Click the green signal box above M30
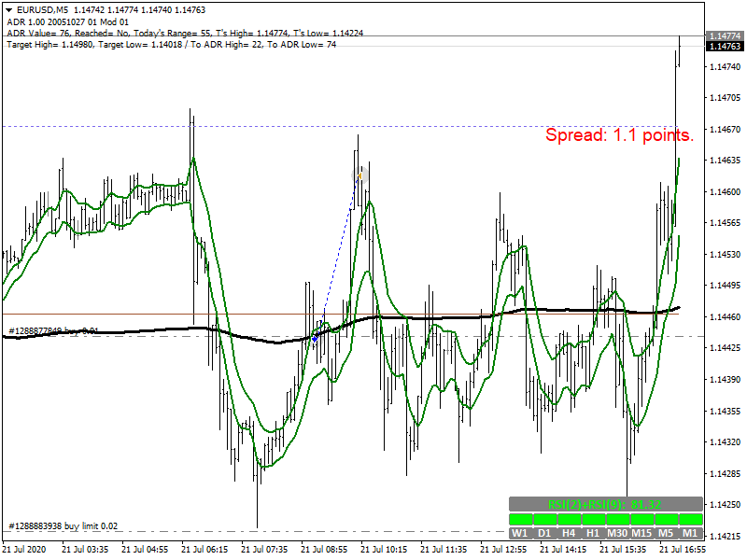The height and width of the screenshot is (560, 747). pyautogui.click(x=617, y=519)
